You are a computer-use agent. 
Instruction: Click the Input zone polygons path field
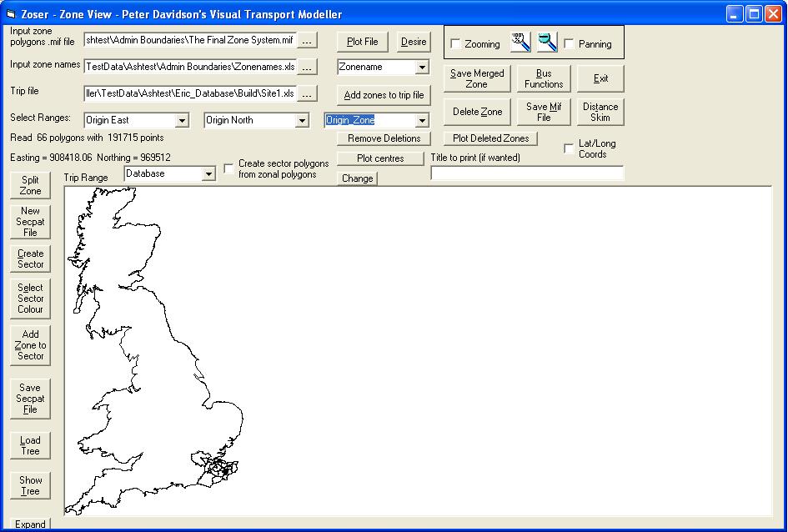pyautogui.click(x=190, y=41)
